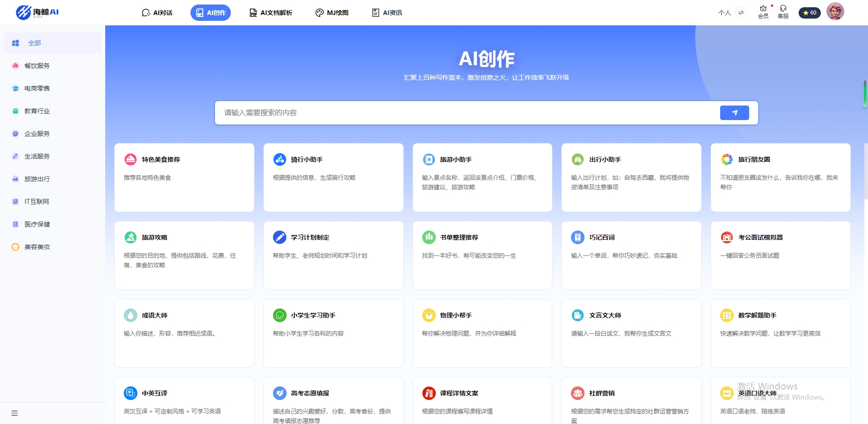Screen dimensions: 868x424
Task: Click the blue send search button
Action: click(734, 113)
